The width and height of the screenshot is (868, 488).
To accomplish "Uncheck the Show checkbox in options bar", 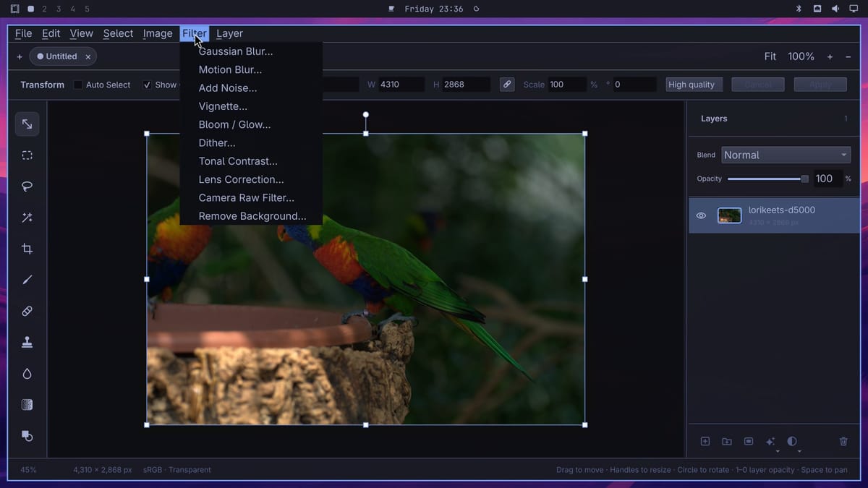I will [147, 85].
